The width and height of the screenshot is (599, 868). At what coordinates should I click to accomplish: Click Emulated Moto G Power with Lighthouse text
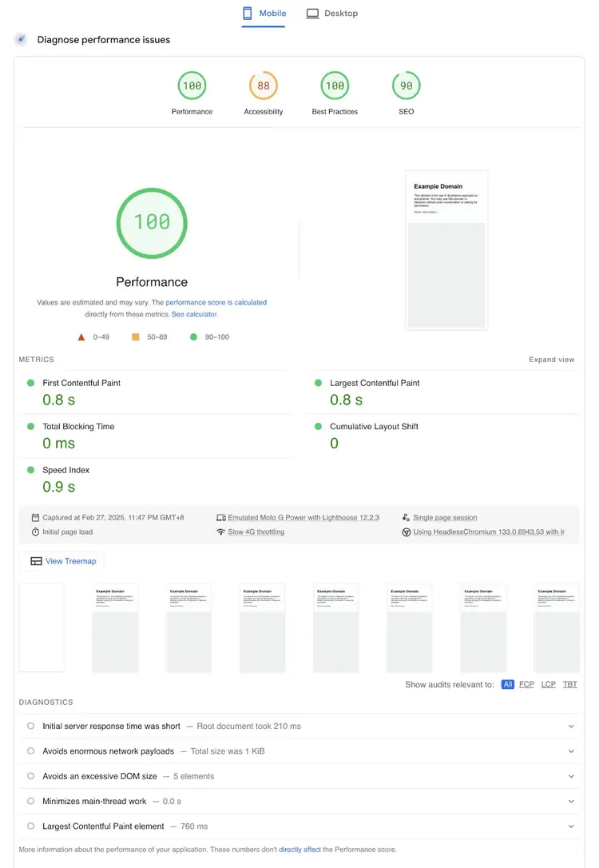click(x=303, y=518)
